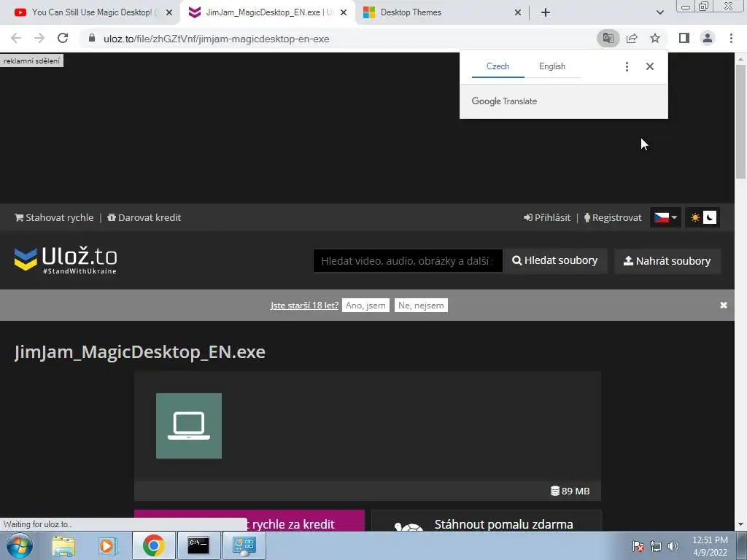Close the YouTube Magic Desktop tab
The width and height of the screenshot is (747, 560).
pos(169,13)
